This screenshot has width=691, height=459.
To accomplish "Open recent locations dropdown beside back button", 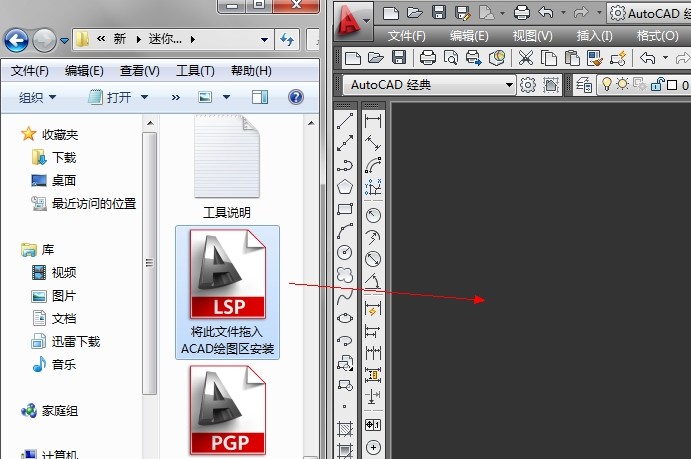I will click(x=64, y=41).
